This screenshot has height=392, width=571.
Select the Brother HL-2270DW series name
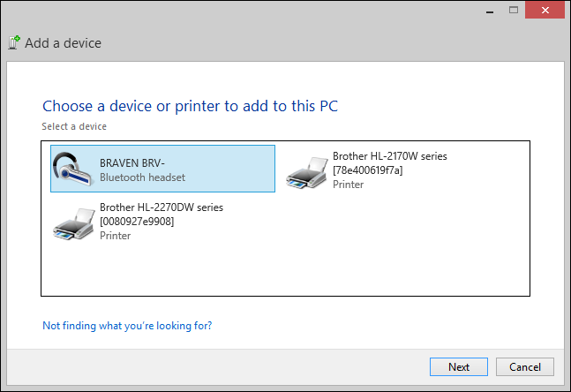pyautogui.click(x=161, y=207)
